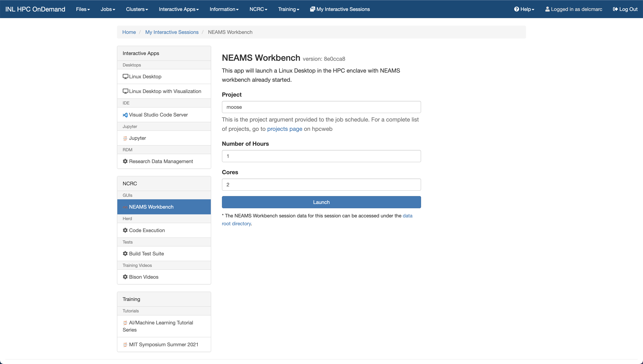The width and height of the screenshot is (643, 364).
Task: Click the Linux Desktop monitor icon
Action: [125, 77]
